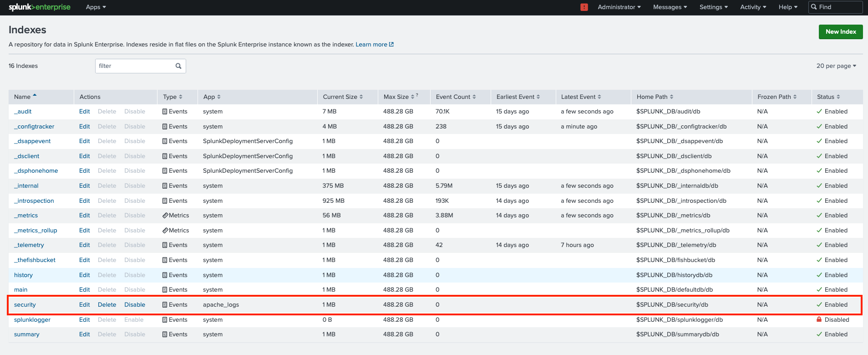Click the Events icon in main row
Screen dimensions: 868x355
[165, 290]
